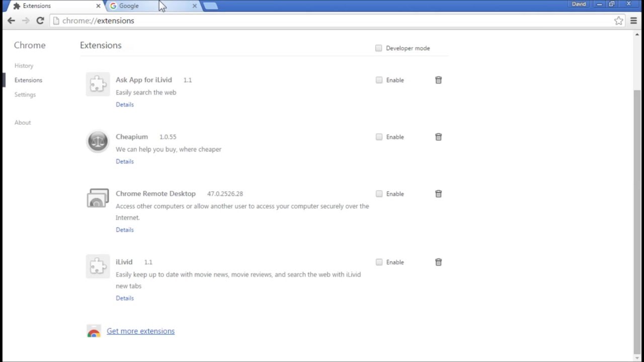Viewport: 644px width, 362px height.
Task: Open a new tab
Action: [x=211, y=6]
